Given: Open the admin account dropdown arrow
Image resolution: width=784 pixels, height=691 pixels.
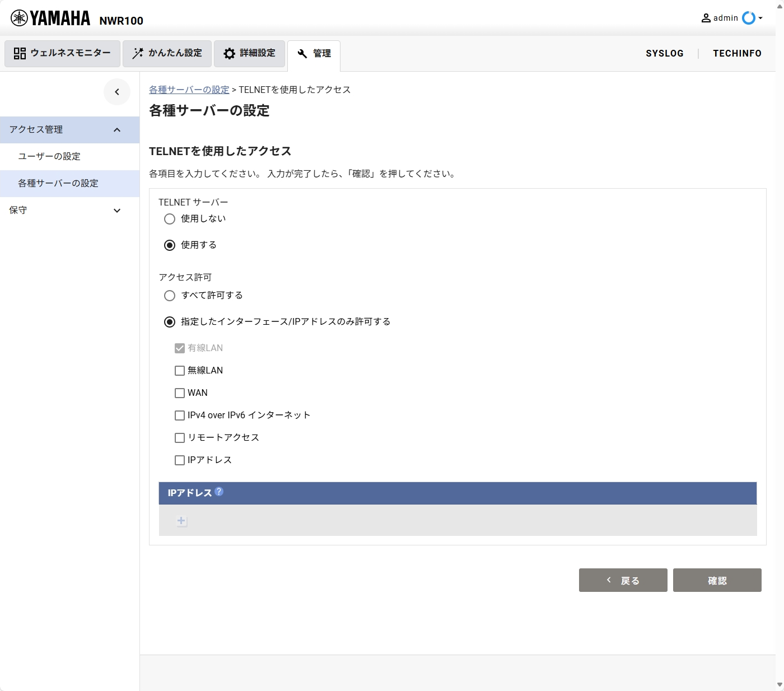Looking at the screenshot, I should 762,18.
